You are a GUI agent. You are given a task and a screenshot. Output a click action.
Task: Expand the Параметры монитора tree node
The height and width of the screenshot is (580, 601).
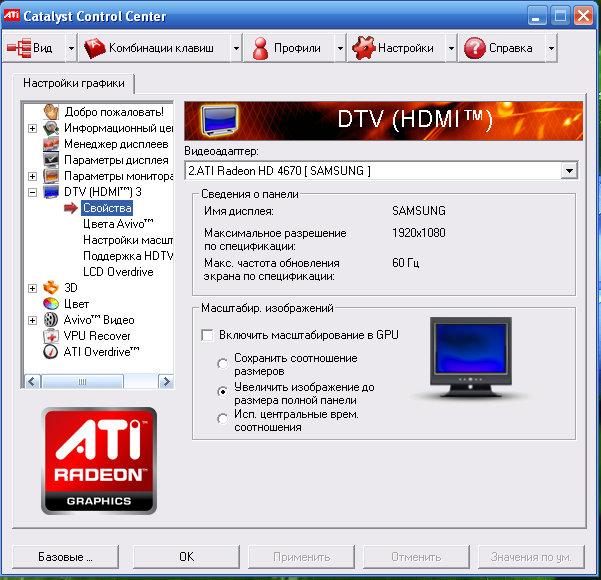33,176
